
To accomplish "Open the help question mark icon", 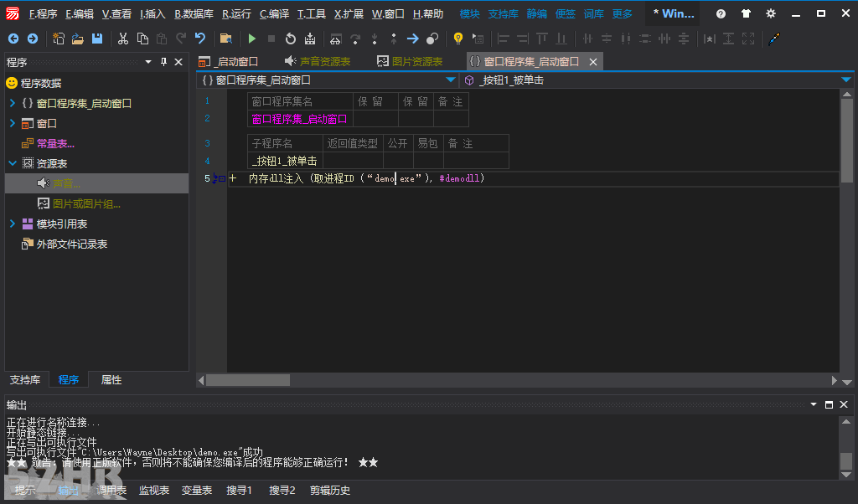I will pyautogui.click(x=721, y=13).
